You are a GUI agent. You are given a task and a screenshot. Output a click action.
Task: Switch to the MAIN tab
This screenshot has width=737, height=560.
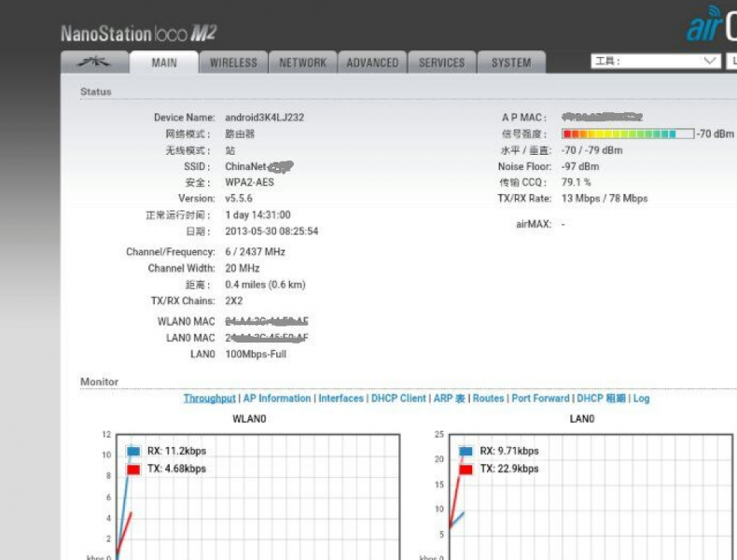[x=164, y=62]
